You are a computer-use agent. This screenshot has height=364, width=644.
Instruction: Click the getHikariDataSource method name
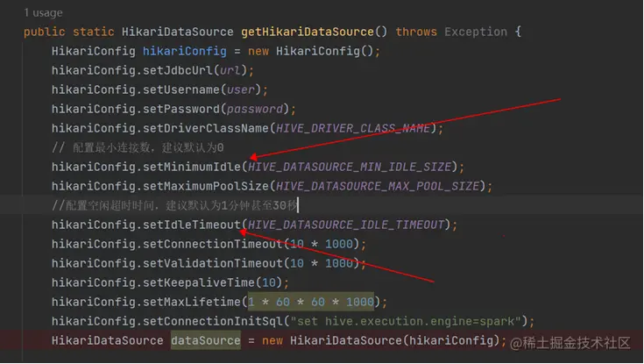(x=308, y=32)
